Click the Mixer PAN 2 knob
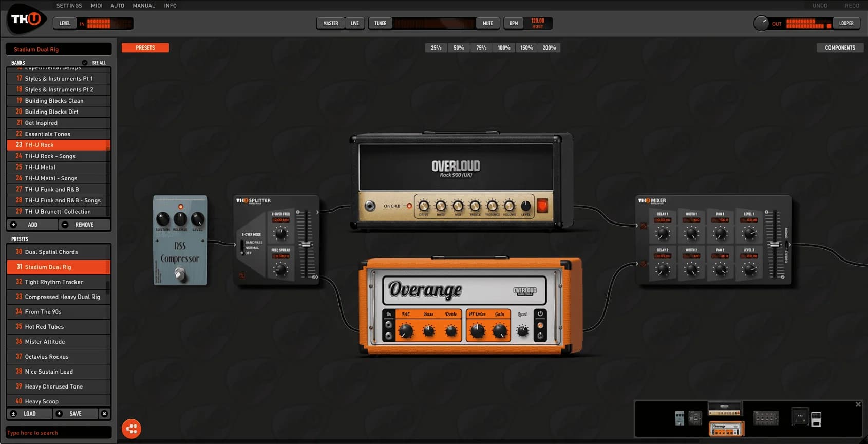The height and width of the screenshot is (444, 868). (720, 269)
